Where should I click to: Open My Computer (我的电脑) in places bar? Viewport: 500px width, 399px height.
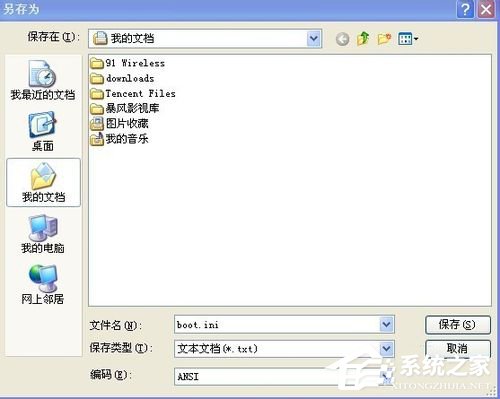pyautogui.click(x=43, y=234)
